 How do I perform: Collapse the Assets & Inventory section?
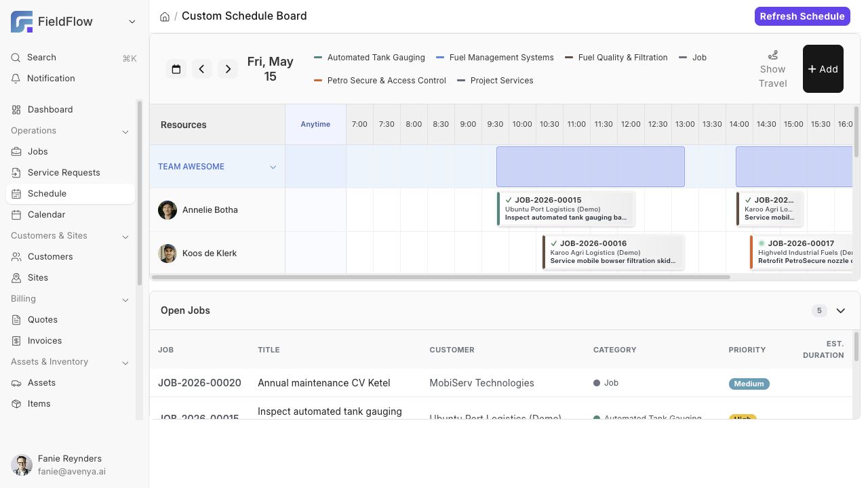click(125, 363)
